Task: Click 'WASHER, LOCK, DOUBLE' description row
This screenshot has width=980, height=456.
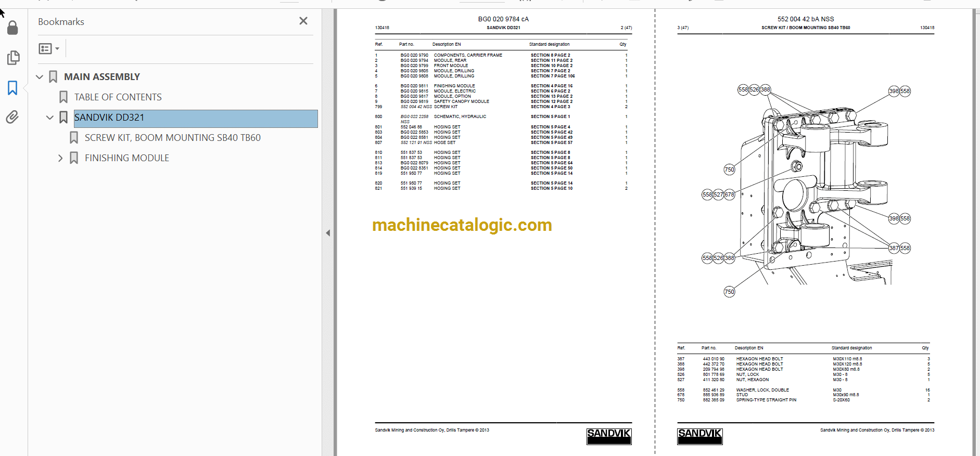Action: [x=762, y=390]
